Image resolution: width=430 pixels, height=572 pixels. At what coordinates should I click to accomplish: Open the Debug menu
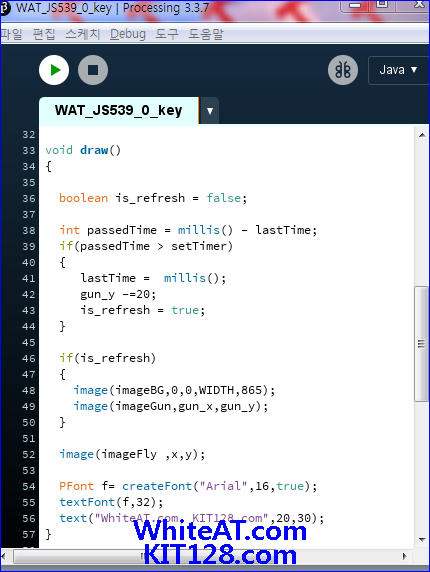(x=128, y=34)
